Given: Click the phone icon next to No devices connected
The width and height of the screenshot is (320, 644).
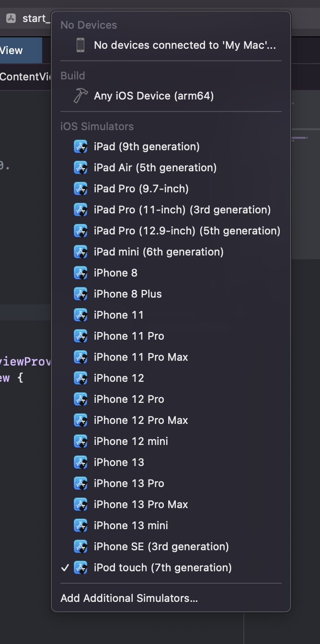Looking at the screenshot, I should [80, 45].
